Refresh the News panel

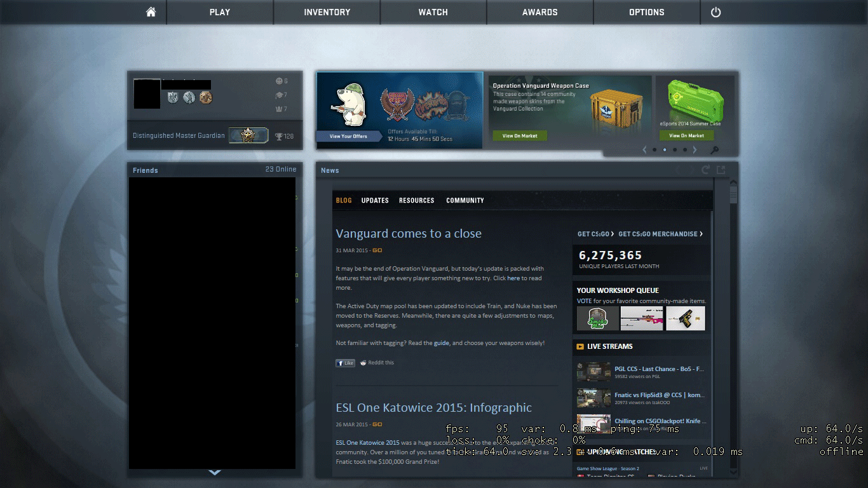pos(705,170)
